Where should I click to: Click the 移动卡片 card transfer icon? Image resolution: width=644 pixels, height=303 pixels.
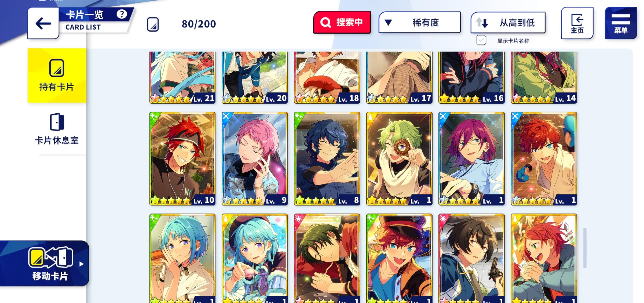(x=50, y=258)
